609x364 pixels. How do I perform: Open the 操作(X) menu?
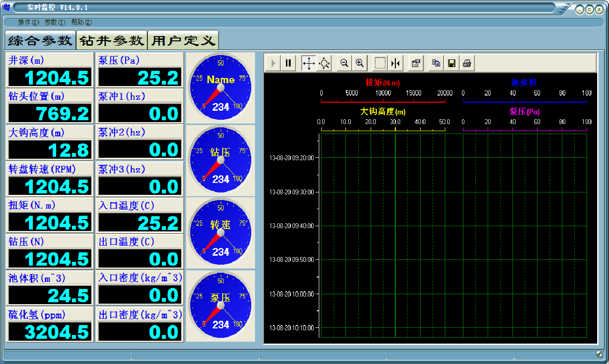coord(29,22)
